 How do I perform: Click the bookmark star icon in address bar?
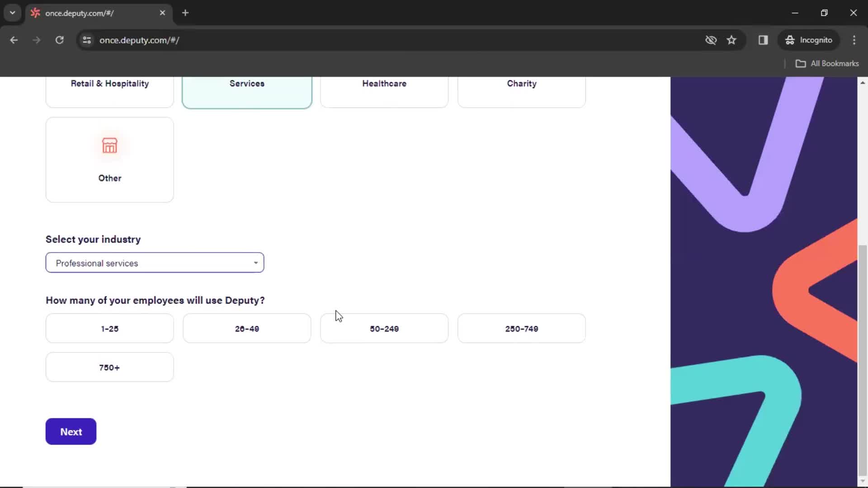[x=732, y=40]
